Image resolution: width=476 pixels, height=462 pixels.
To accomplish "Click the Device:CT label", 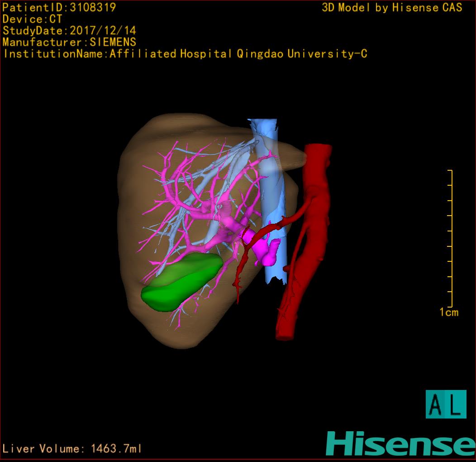I will click(32, 19).
